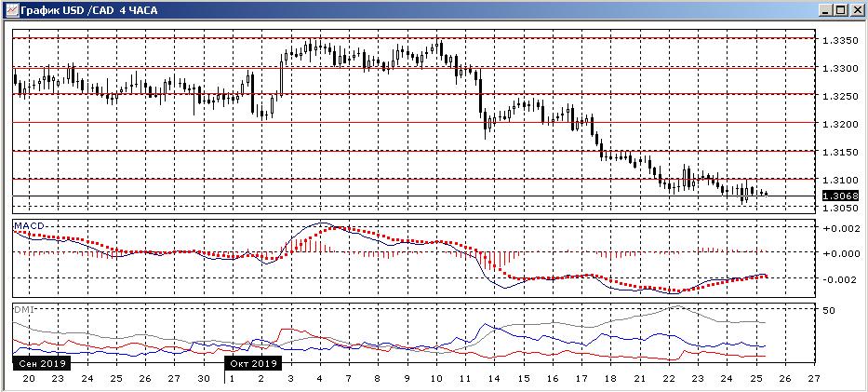
Task: Click the DMI scale value 50
Action: coord(829,311)
